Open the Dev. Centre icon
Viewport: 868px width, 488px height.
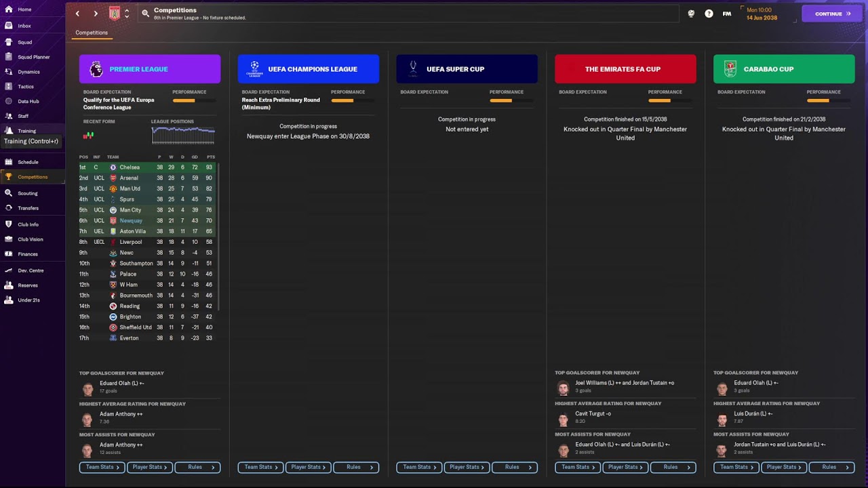coord(9,270)
